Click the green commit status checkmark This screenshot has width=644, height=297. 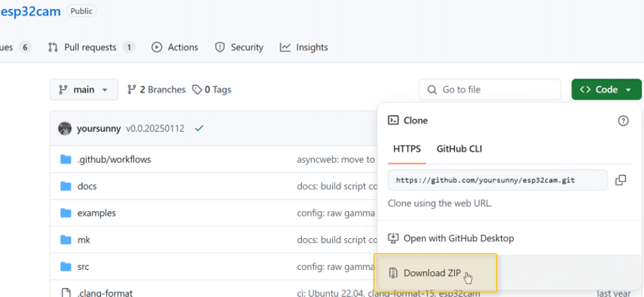pos(199,129)
